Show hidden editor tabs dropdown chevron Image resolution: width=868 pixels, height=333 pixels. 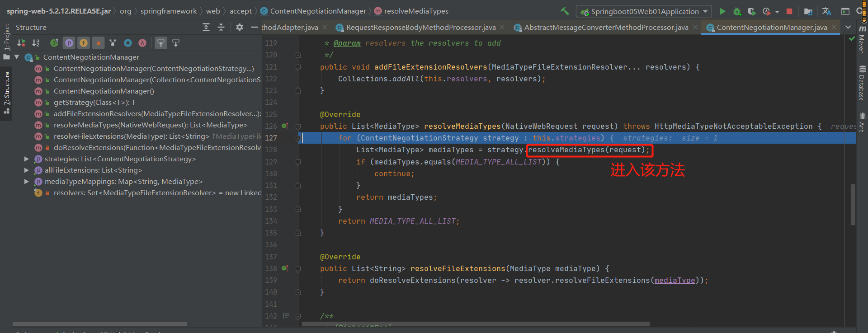click(849, 28)
